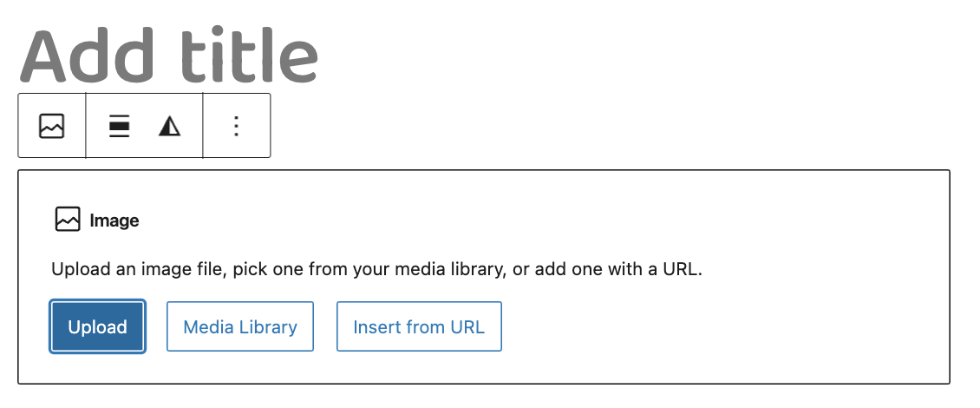
Task: Click the duotone filter triangle icon
Action: (x=170, y=126)
